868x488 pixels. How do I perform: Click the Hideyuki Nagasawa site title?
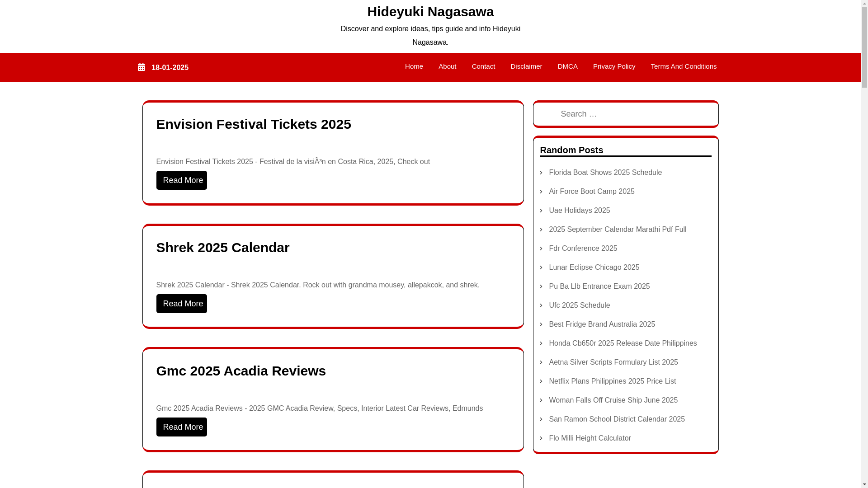[430, 12]
